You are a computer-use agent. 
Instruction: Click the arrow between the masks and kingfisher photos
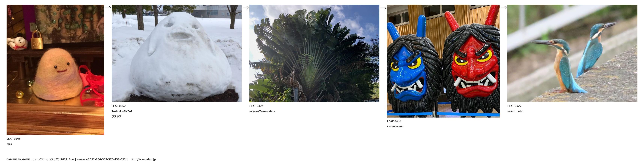(503, 8)
